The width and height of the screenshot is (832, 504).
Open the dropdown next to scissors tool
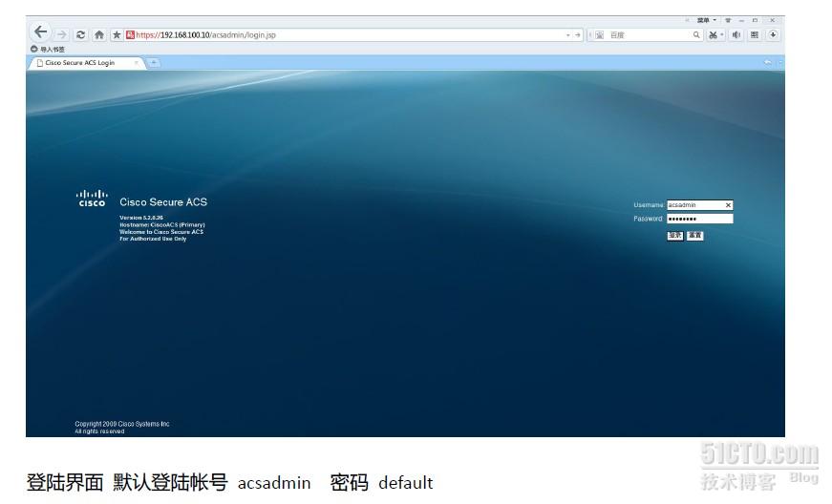(721, 35)
